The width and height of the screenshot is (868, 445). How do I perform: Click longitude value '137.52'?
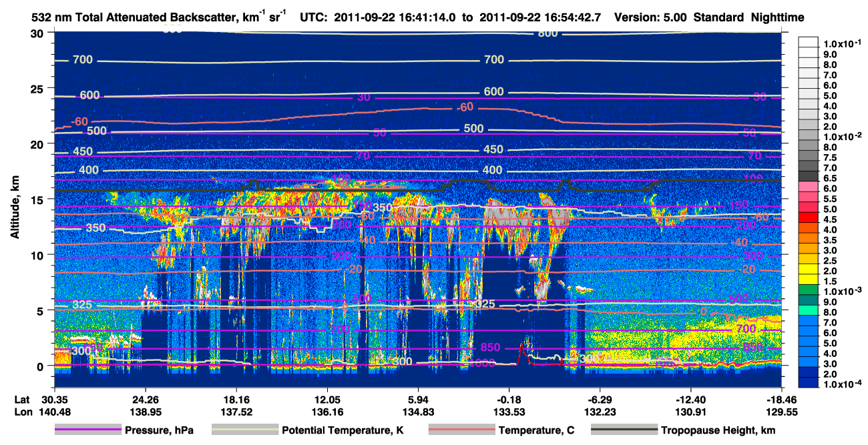coord(235,412)
